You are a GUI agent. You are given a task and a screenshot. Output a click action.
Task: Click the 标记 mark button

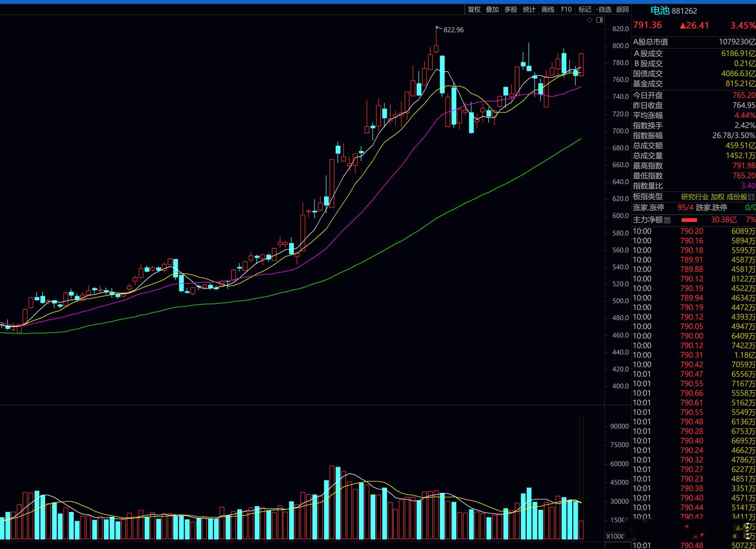click(x=585, y=10)
